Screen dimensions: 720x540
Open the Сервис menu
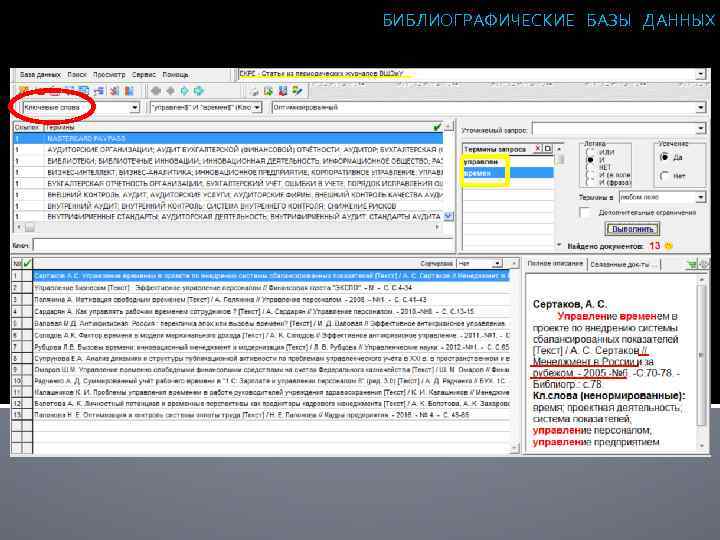144,74
